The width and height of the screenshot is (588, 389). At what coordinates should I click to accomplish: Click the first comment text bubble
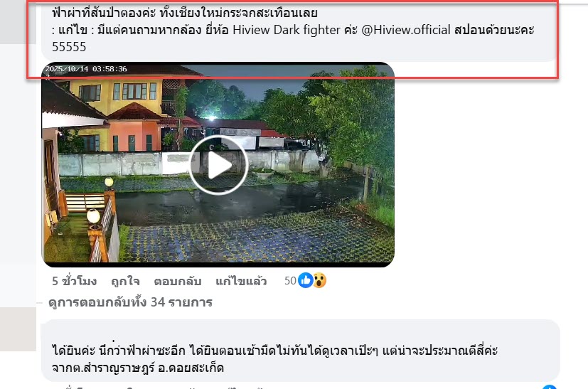298,30
